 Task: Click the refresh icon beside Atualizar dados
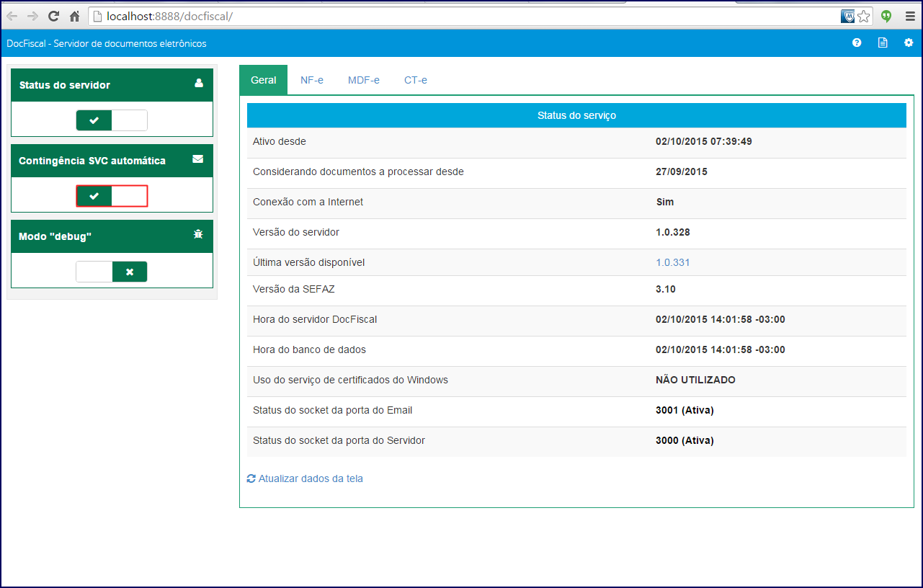pos(251,478)
